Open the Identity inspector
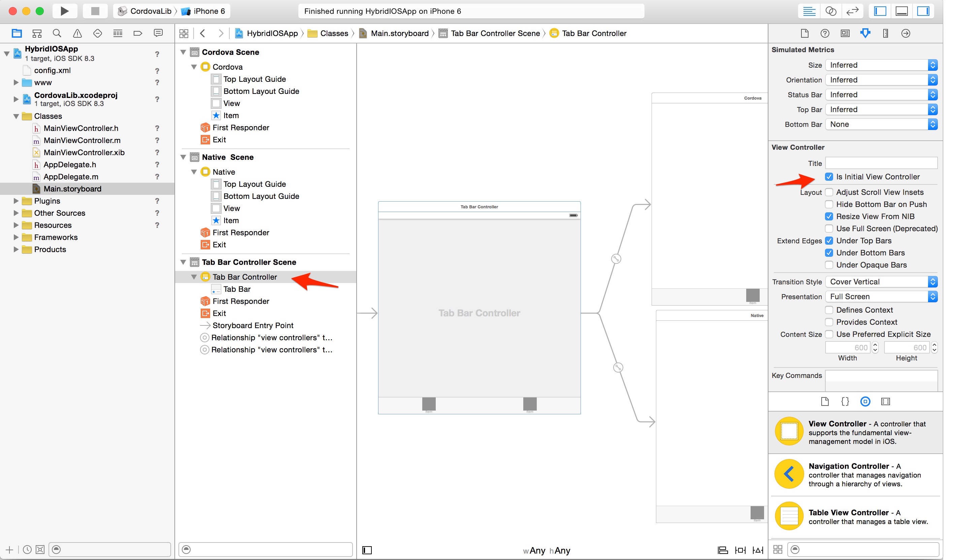The height and width of the screenshot is (560, 957). click(x=845, y=33)
